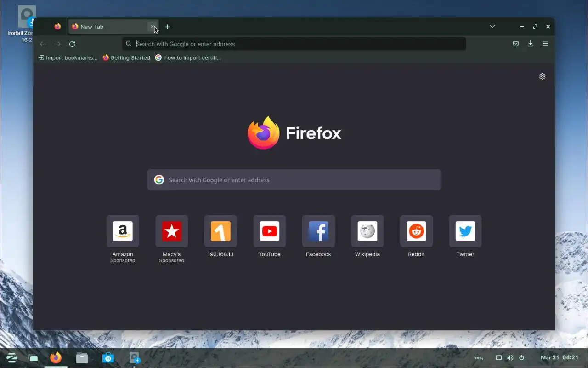Screen dimensions: 588x368
Task: Open a new tab with plus button
Action: point(168,27)
